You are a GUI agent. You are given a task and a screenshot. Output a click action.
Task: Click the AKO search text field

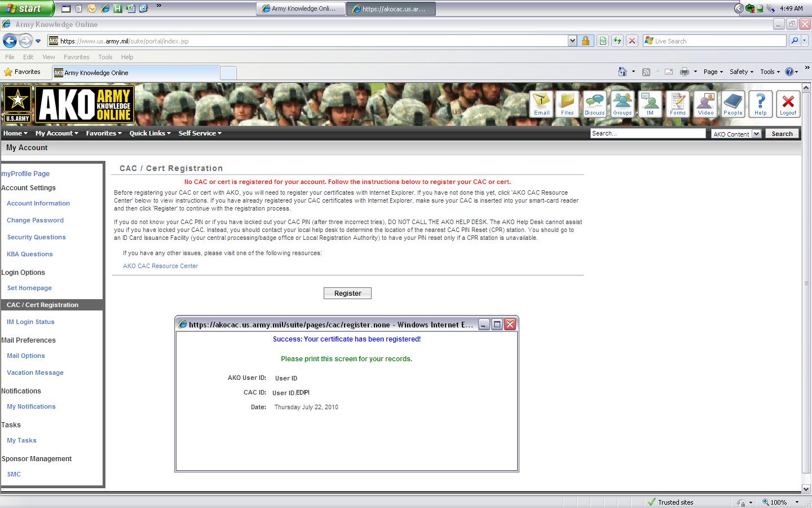pyautogui.click(x=647, y=134)
